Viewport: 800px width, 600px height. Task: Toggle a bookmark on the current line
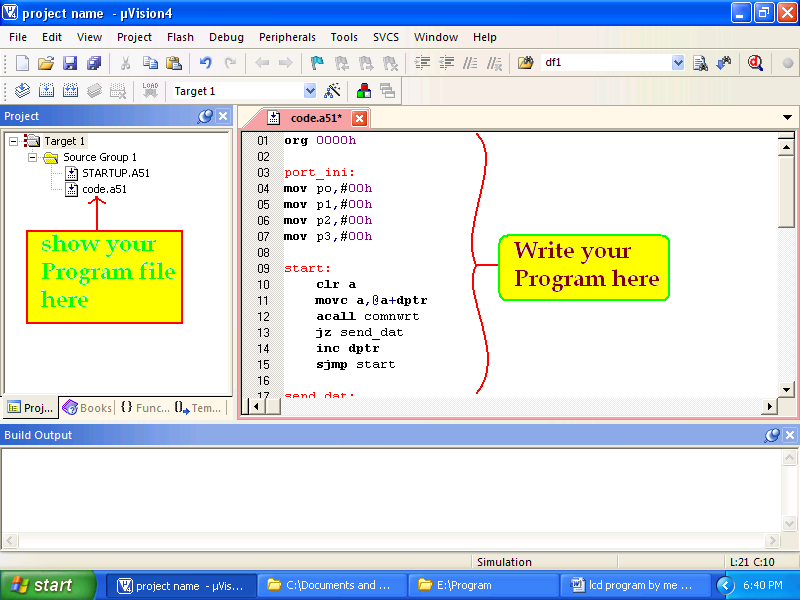(x=315, y=63)
